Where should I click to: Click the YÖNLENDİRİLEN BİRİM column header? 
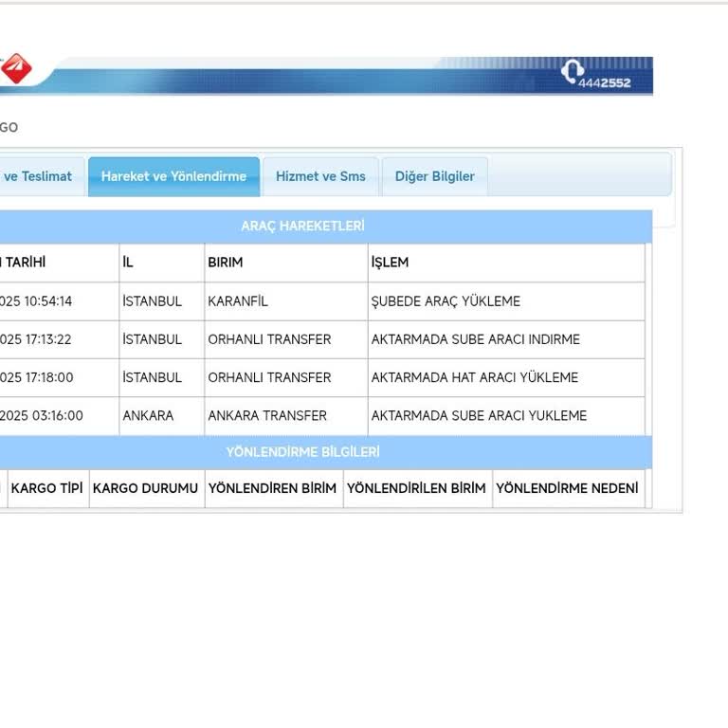416,488
